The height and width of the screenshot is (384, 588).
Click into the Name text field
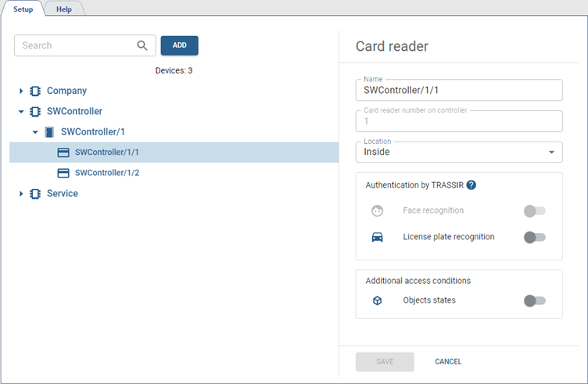click(459, 90)
